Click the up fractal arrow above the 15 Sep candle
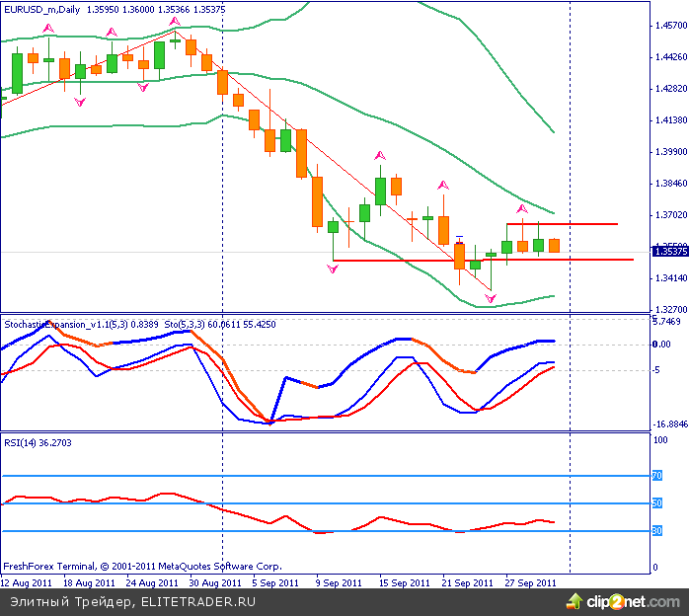Image resolution: width=689 pixels, height=616 pixels. (379, 156)
